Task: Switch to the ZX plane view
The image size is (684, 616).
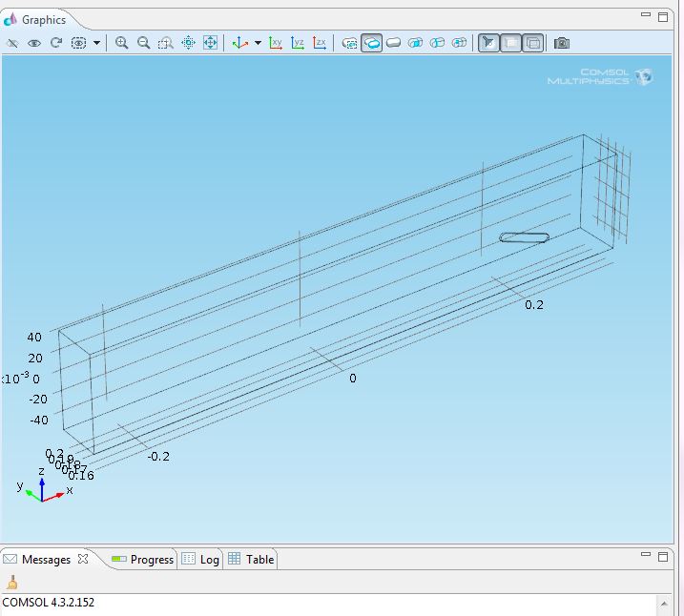Action: point(320,43)
